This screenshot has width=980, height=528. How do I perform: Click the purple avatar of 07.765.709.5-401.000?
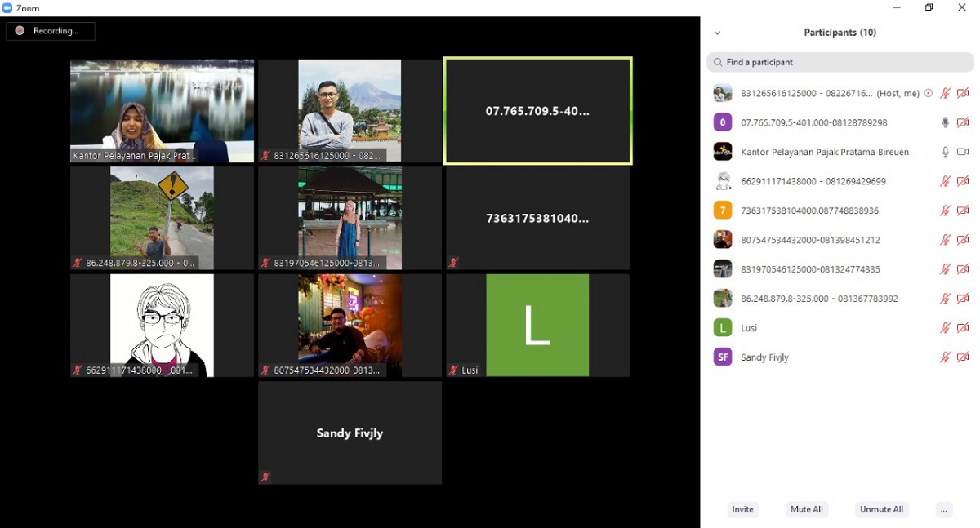pyautogui.click(x=722, y=122)
